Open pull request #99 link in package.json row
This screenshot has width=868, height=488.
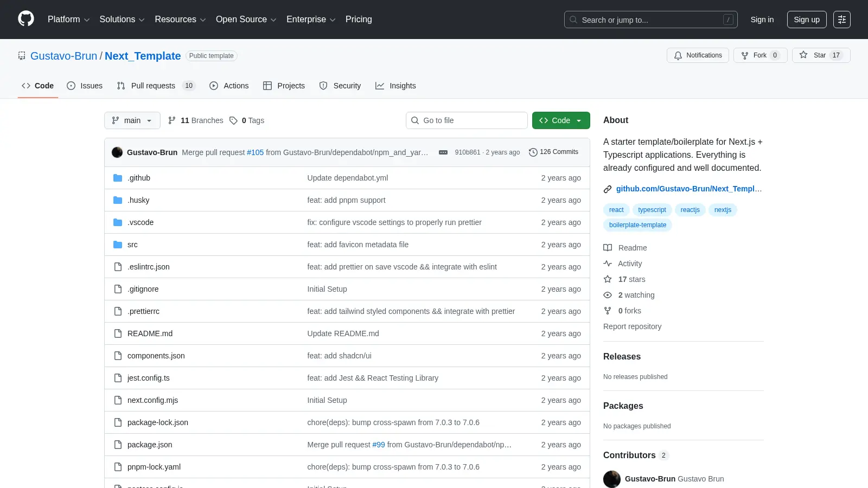pos(379,445)
